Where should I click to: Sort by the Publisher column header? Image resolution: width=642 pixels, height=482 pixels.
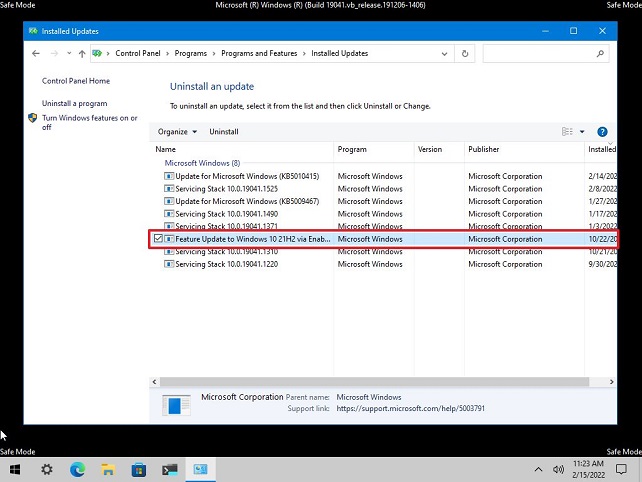(x=524, y=149)
